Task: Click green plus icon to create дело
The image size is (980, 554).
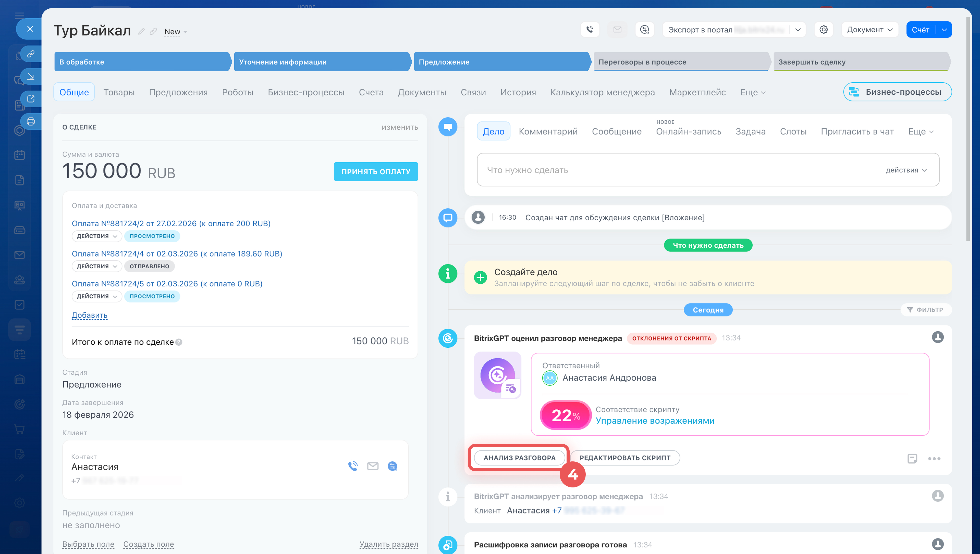Action: point(480,277)
